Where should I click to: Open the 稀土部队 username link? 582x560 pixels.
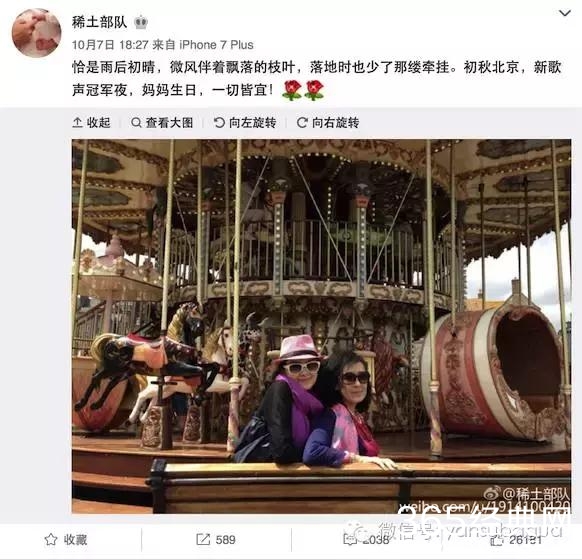tap(99, 22)
